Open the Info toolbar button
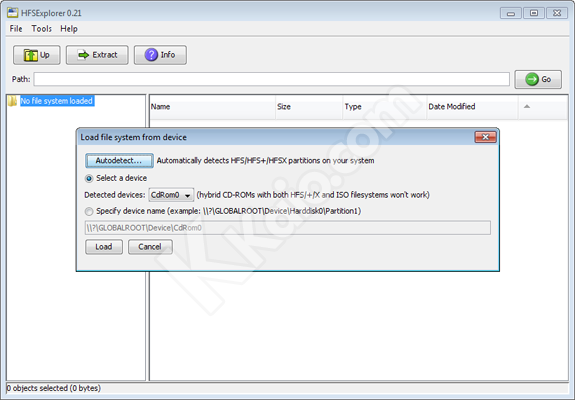The width and height of the screenshot is (575, 400). point(160,55)
